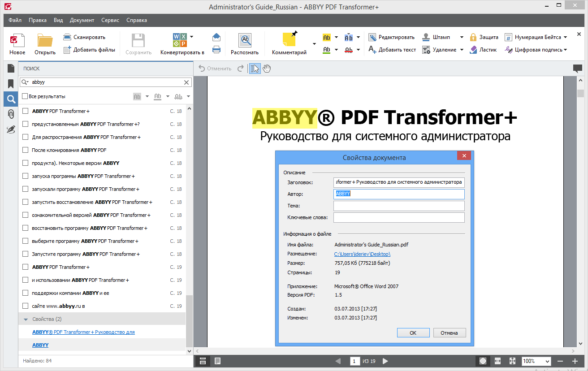The width and height of the screenshot is (588, 371).
Task: Zoom out with the minus button
Action: tap(560, 361)
